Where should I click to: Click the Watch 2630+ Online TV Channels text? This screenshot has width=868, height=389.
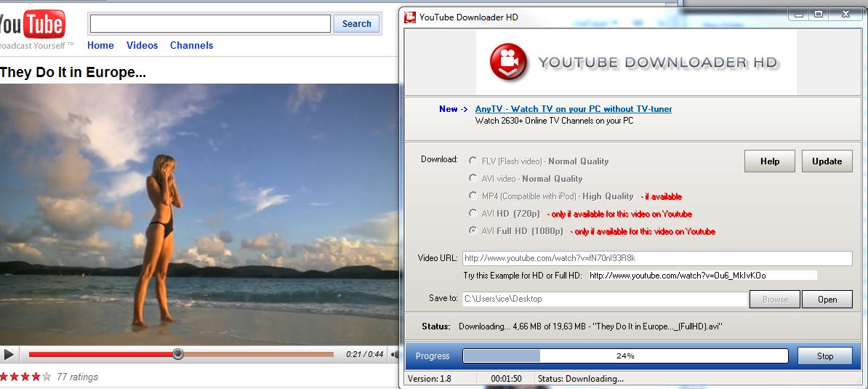coord(554,120)
